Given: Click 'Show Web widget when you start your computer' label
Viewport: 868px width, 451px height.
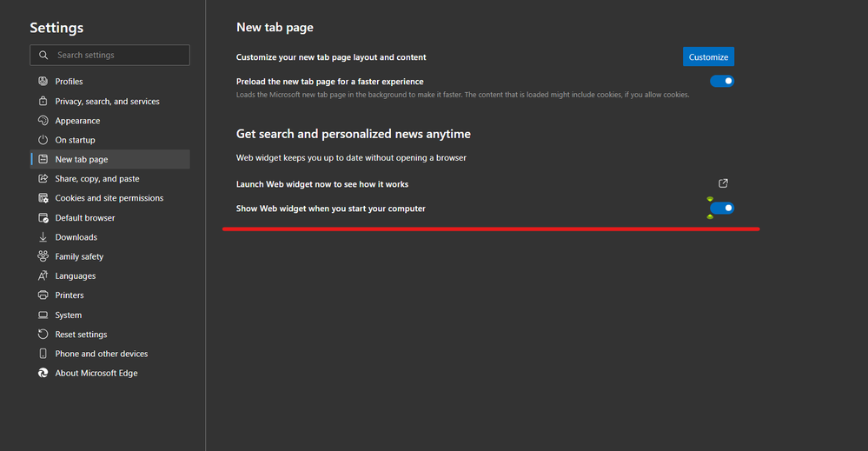Looking at the screenshot, I should [x=331, y=209].
